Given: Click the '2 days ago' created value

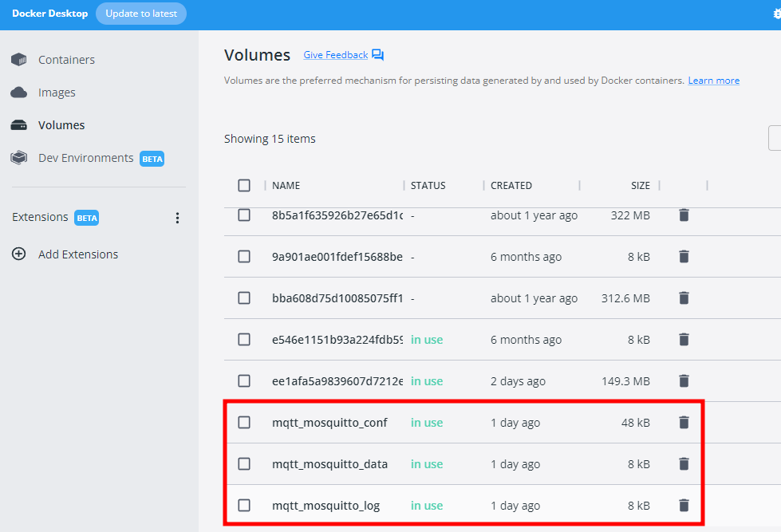Looking at the screenshot, I should point(518,381).
